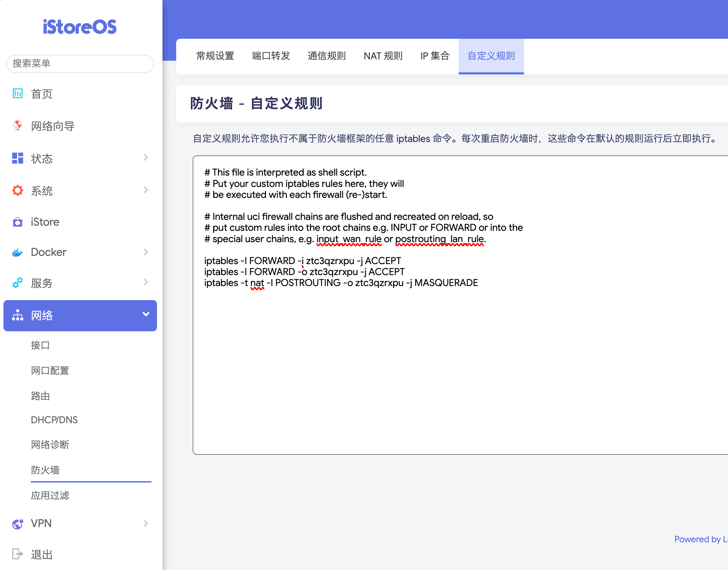
Task: Switch to the 端口转发 tab
Action: coord(271,56)
